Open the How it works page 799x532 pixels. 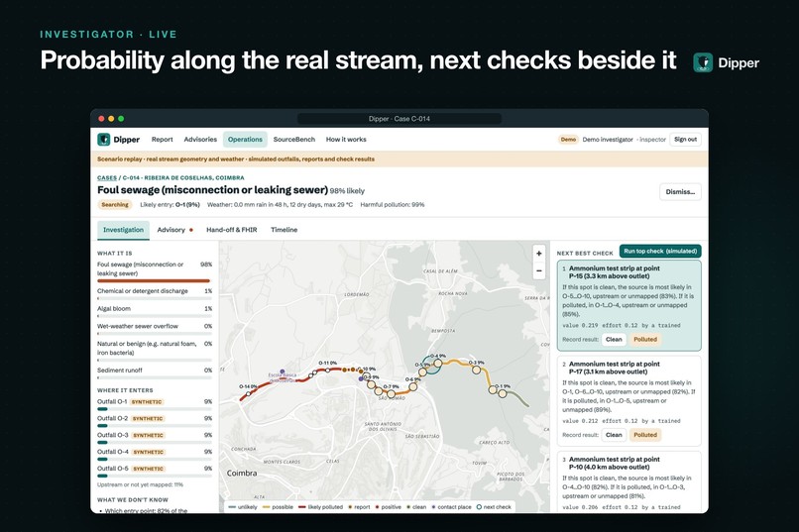(x=346, y=140)
